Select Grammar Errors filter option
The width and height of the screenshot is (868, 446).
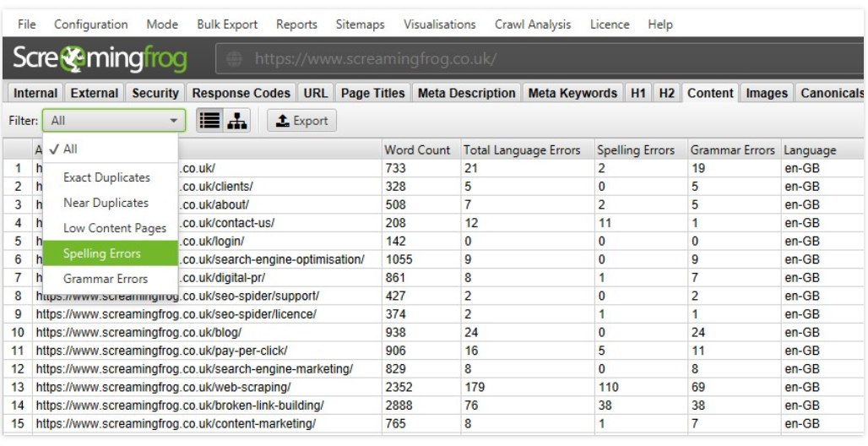pos(110,279)
